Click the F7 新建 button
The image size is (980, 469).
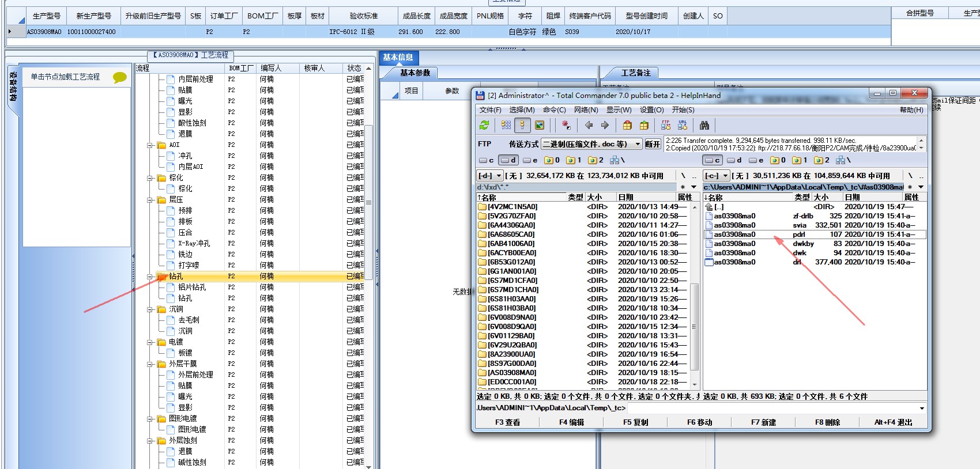coord(763,422)
